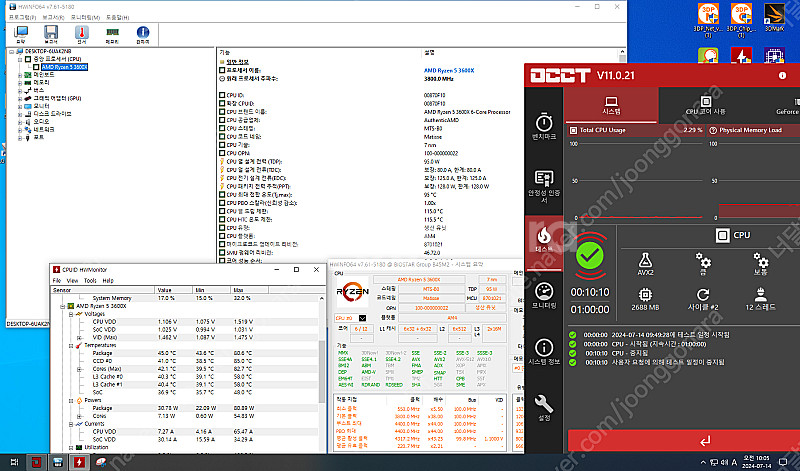800x471 pixels.
Task: Expand the Cores (Max) temperature row
Action: coord(79,369)
